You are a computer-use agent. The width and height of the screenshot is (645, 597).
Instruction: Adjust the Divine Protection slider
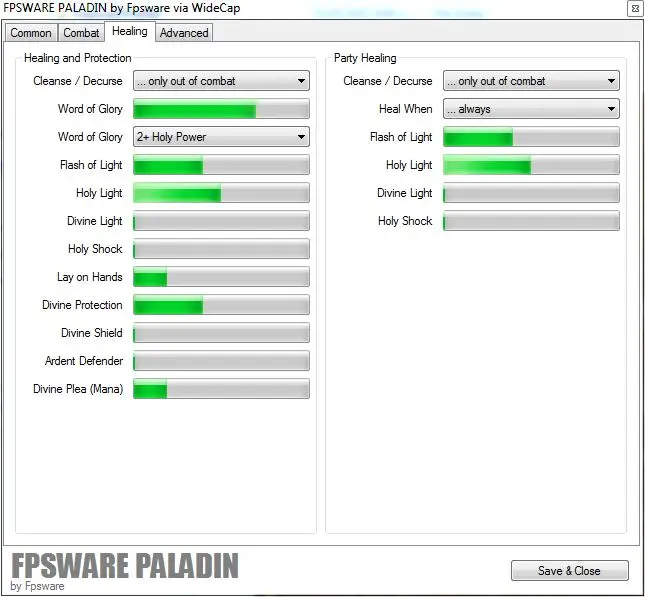(221, 305)
